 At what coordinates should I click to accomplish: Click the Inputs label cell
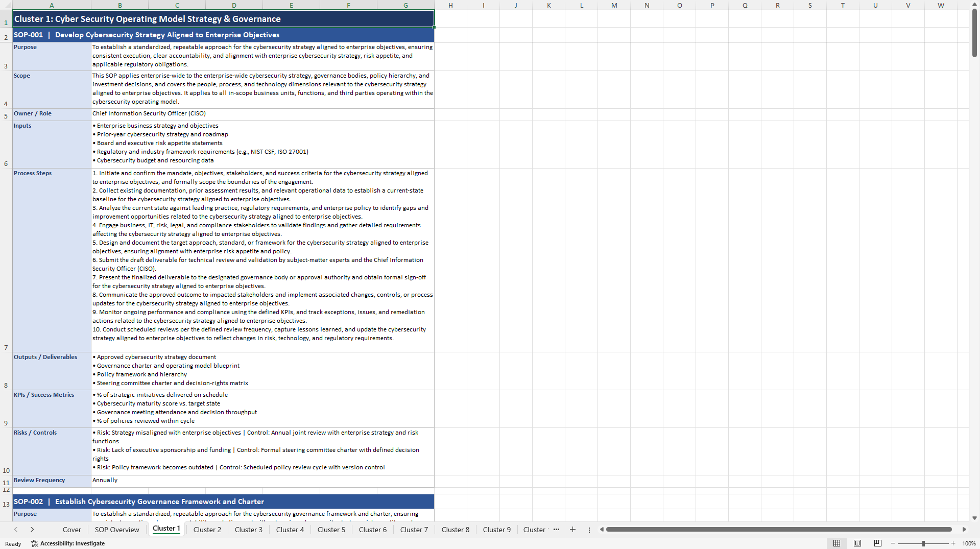[x=52, y=145]
